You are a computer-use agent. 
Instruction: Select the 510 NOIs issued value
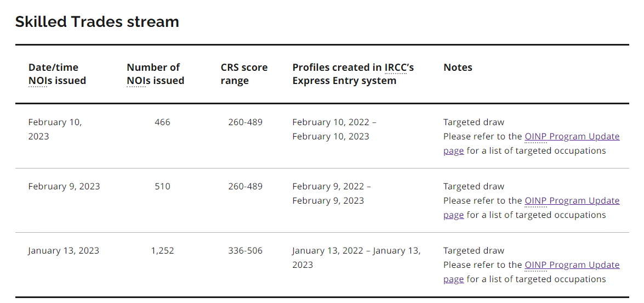pos(162,187)
